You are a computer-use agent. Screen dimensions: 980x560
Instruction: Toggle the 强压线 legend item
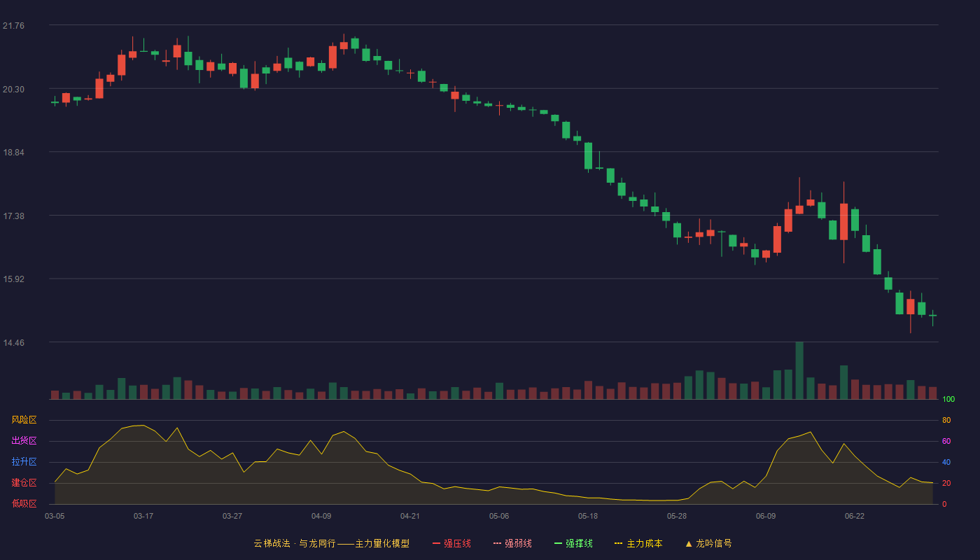(x=451, y=543)
